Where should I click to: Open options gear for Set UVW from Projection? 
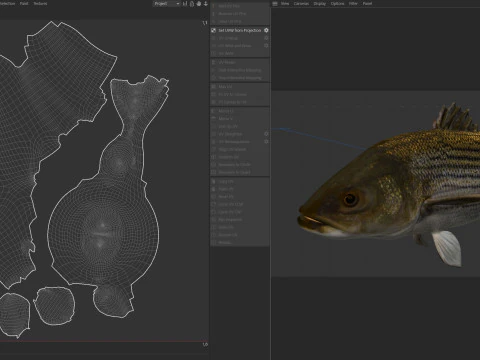pos(266,30)
